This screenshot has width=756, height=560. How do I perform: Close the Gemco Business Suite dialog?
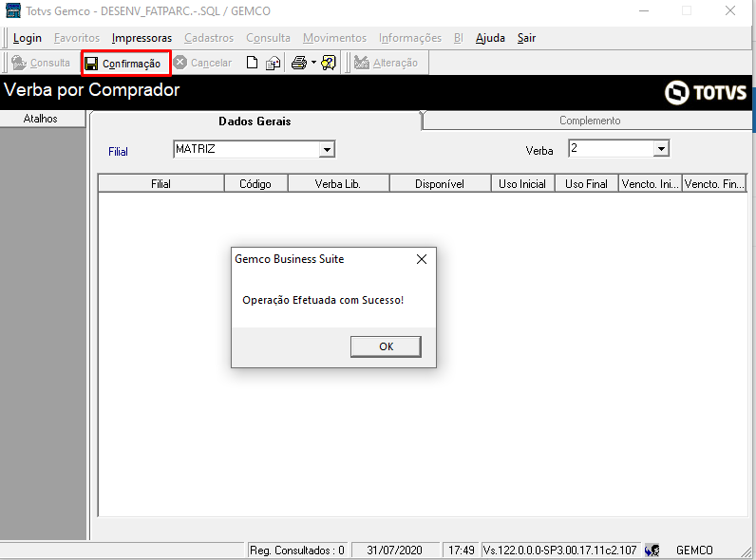(x=422, y=259)
